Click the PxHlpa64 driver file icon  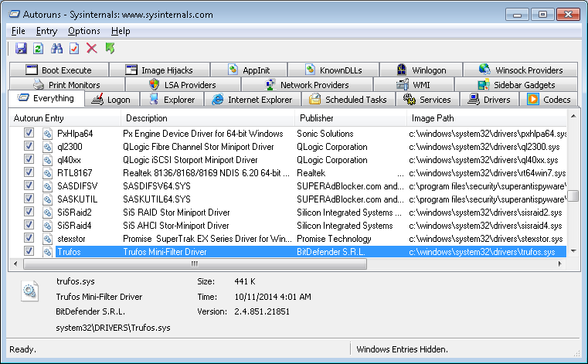point(47,134)
